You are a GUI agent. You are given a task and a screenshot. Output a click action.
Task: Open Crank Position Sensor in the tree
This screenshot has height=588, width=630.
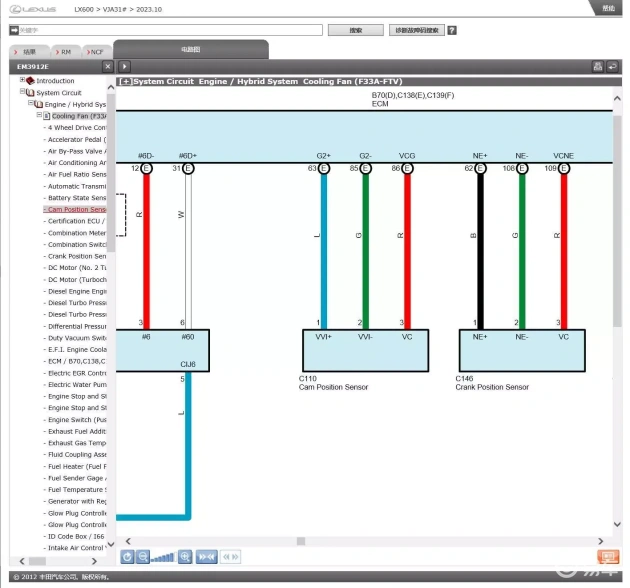77,256
